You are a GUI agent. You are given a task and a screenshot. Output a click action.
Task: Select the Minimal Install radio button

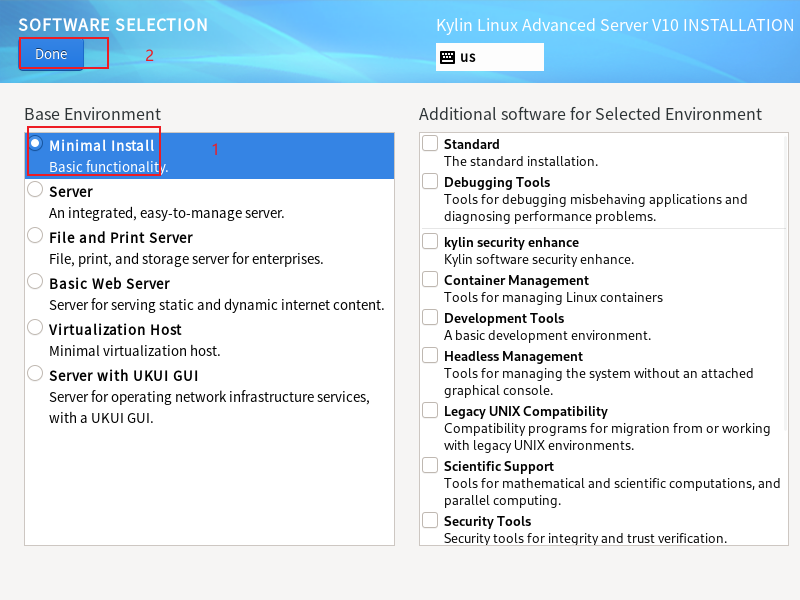point(35,143)
